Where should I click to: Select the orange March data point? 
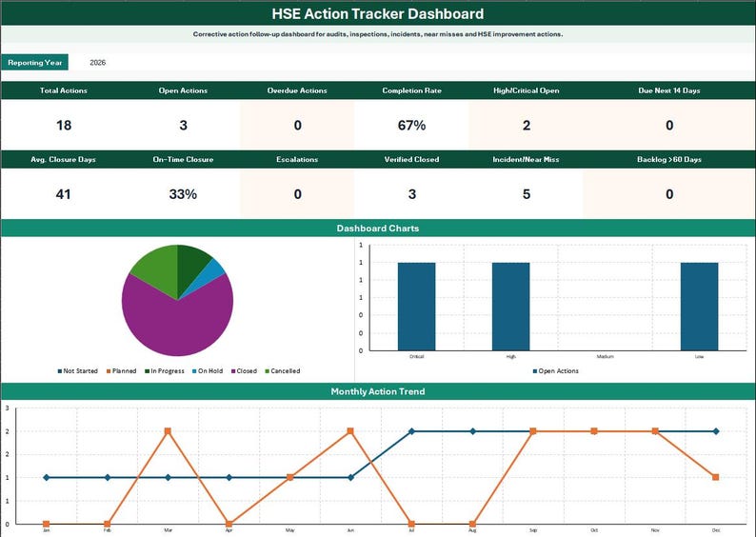click(x=168, y=431)
